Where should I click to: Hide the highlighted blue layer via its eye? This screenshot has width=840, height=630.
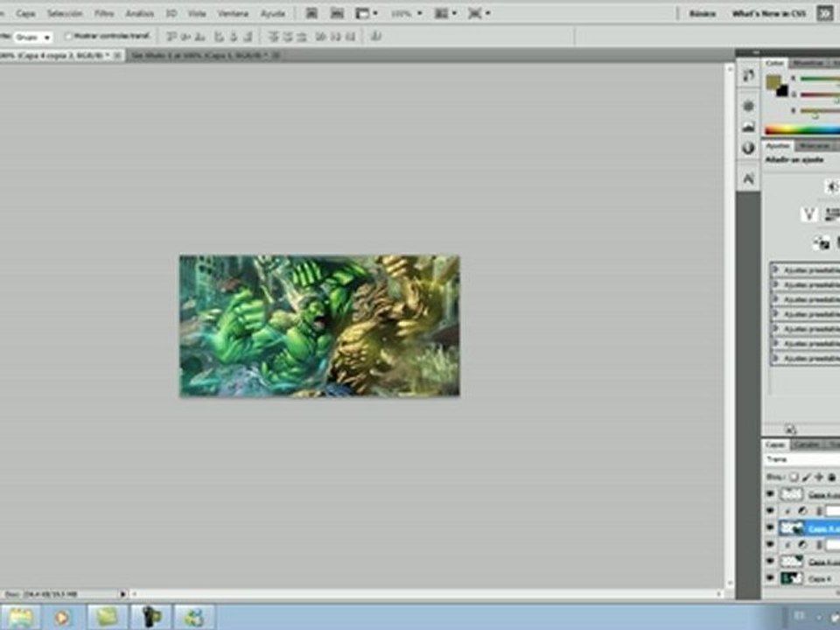(x=770, y=528)
